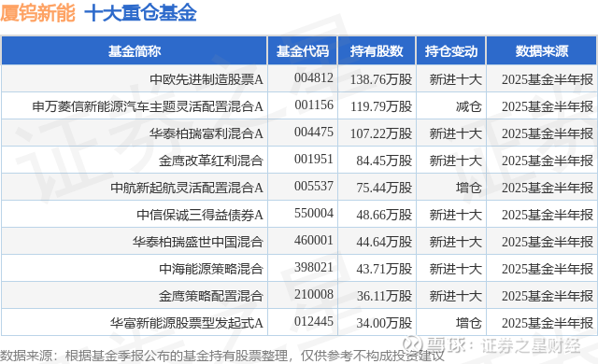The width and height of the screenshot is (598, 364).
Task: Click fund code 460001
Action: 314,240
